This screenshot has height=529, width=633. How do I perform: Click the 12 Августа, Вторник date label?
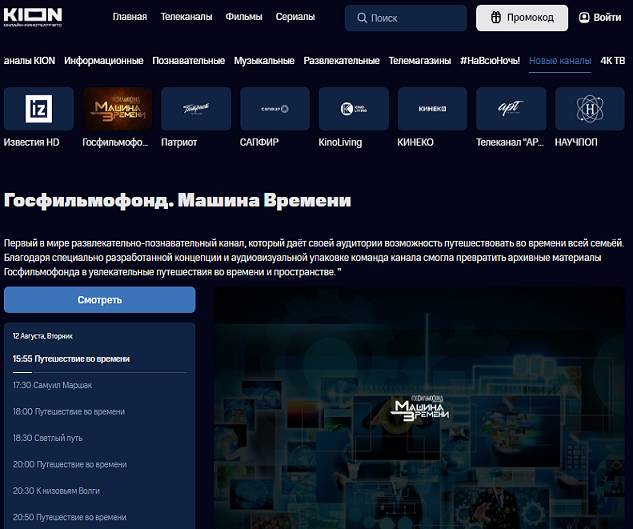tap(43, 336)
